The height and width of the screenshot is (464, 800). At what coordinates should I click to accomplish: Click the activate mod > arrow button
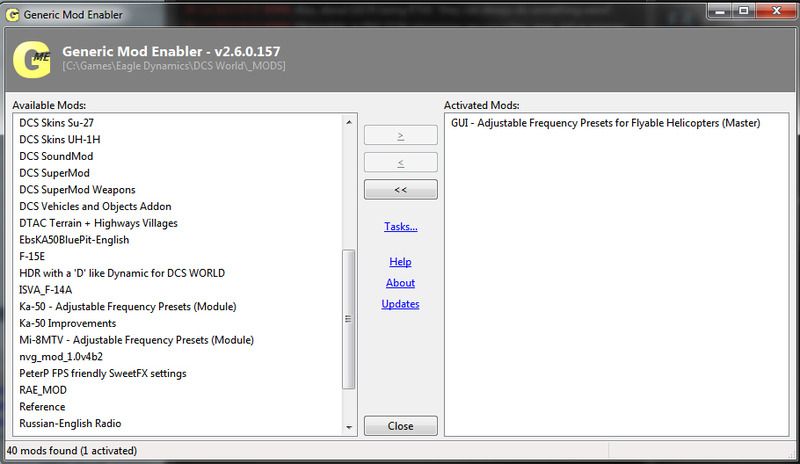pyautogui.click(x=400, y=135)
